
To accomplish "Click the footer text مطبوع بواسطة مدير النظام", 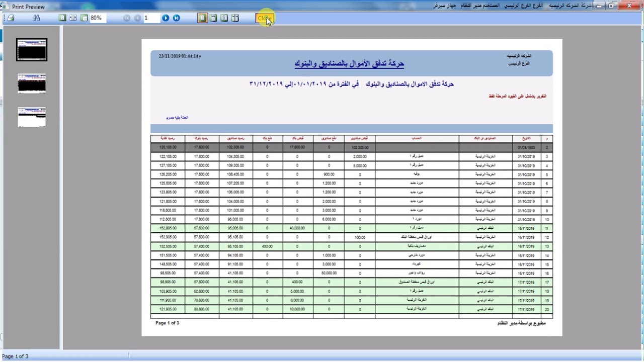I will (521, 323).
